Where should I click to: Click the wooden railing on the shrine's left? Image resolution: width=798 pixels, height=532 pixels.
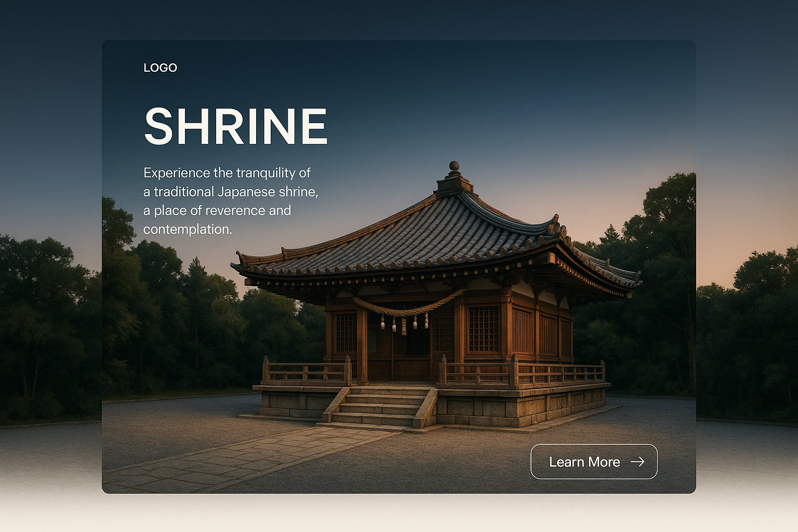305,373
